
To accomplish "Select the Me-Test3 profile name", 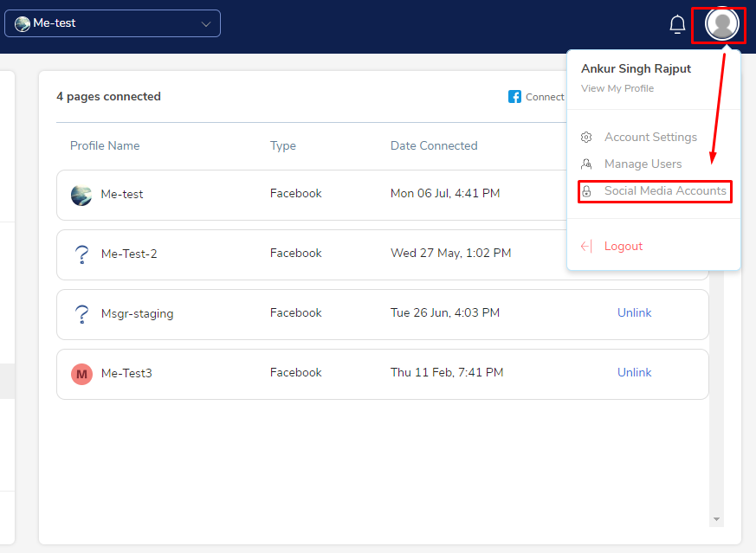I will (126, 373).
